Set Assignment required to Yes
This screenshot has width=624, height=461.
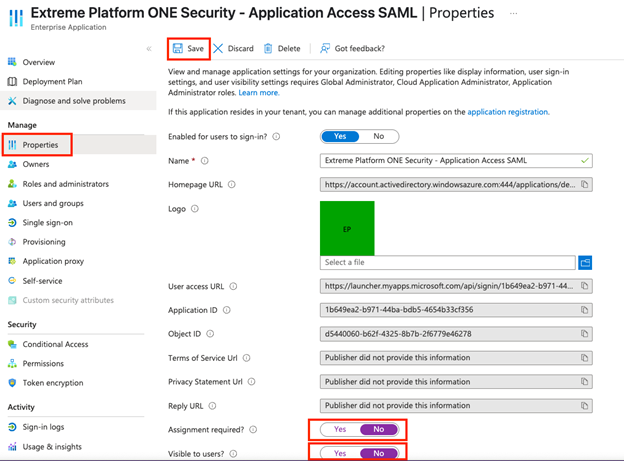340,429
